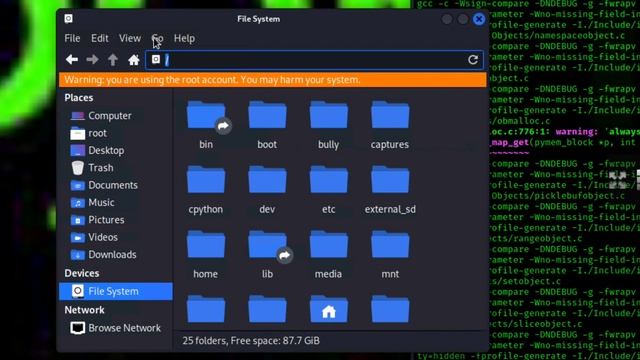The image size is (640, 360).
Task: Select Pictures in the sidebar
Action: click(x=116, y=220)
